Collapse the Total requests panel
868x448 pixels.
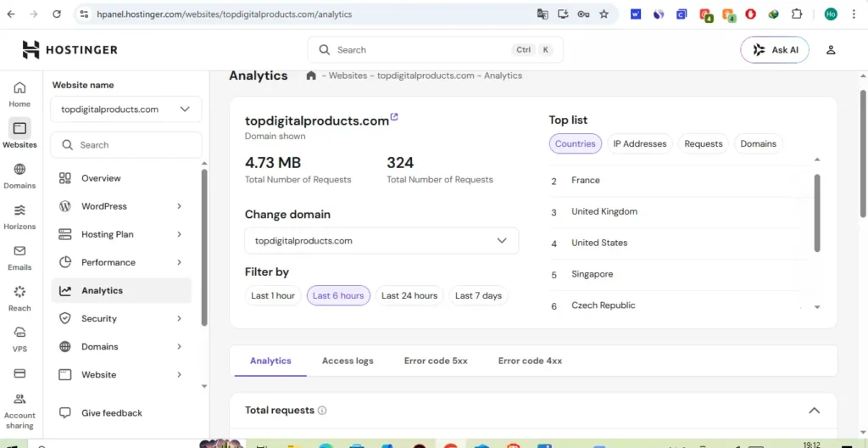pos(814,411)
